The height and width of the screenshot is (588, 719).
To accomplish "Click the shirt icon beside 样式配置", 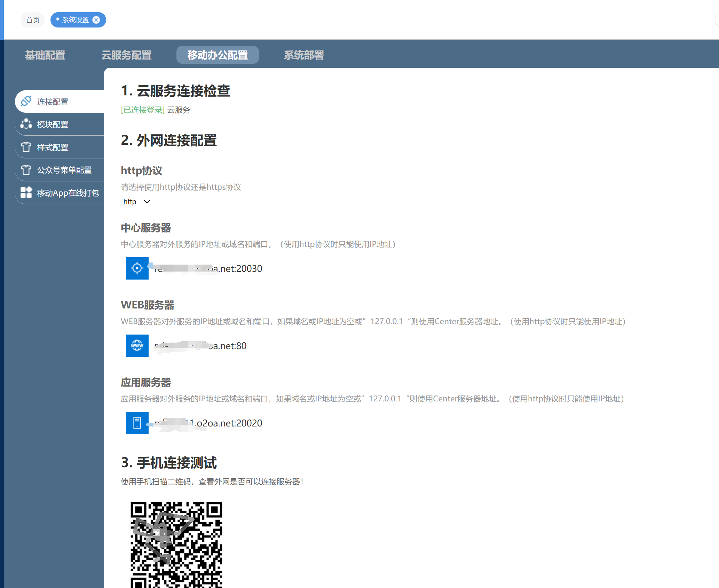I will 26,147.
